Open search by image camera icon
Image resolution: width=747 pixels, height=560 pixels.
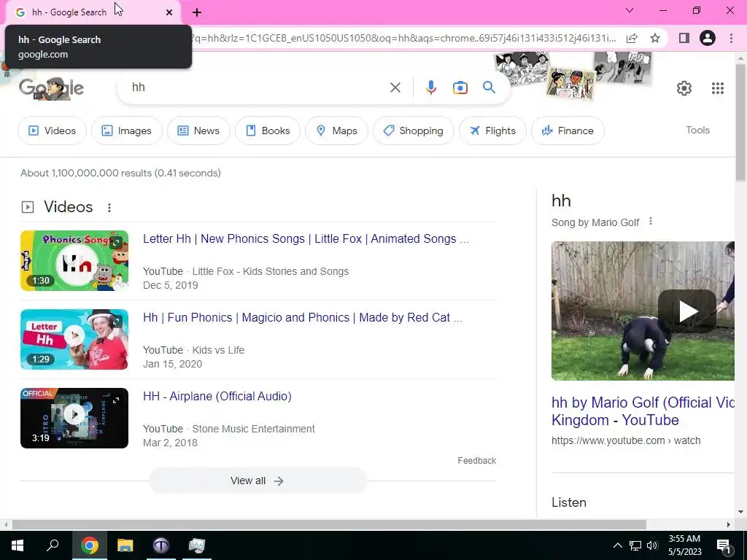coord(460,87)
